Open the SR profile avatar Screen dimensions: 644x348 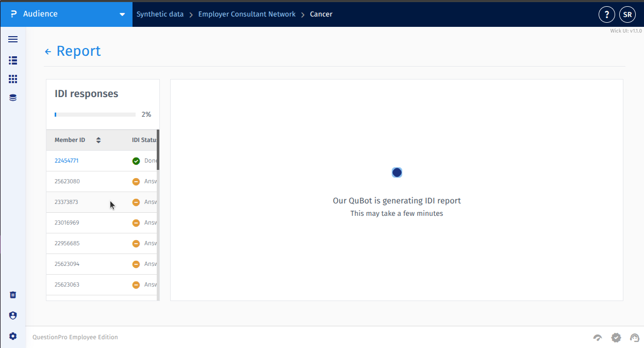pos(628,14)
